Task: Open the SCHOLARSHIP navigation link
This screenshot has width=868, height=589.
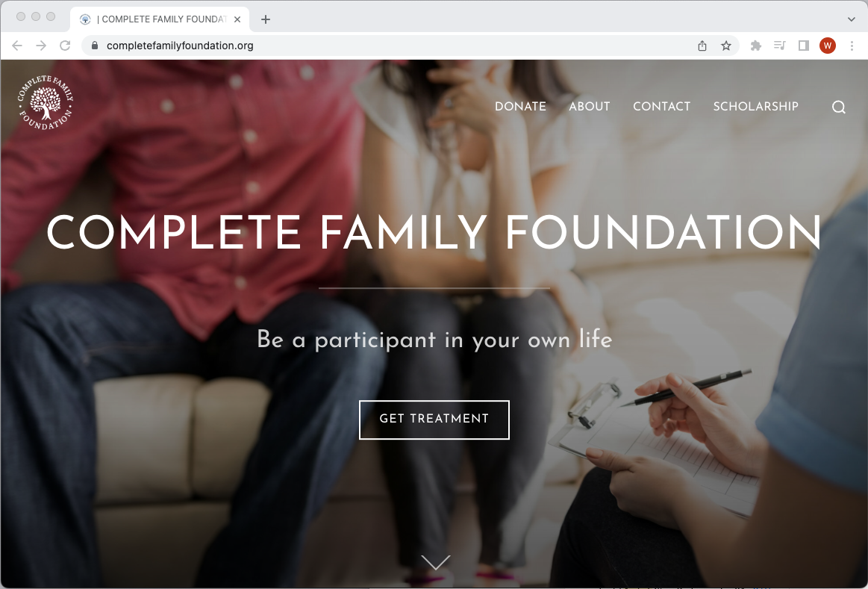Action: click(x=755, y=106)
